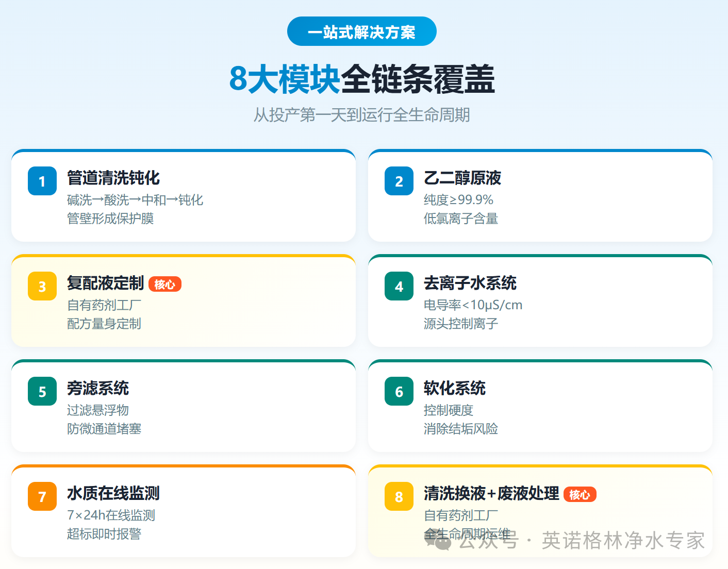Click the text 超标即时报警
This screenshot has width=728, height=569.
coord(104,534)
